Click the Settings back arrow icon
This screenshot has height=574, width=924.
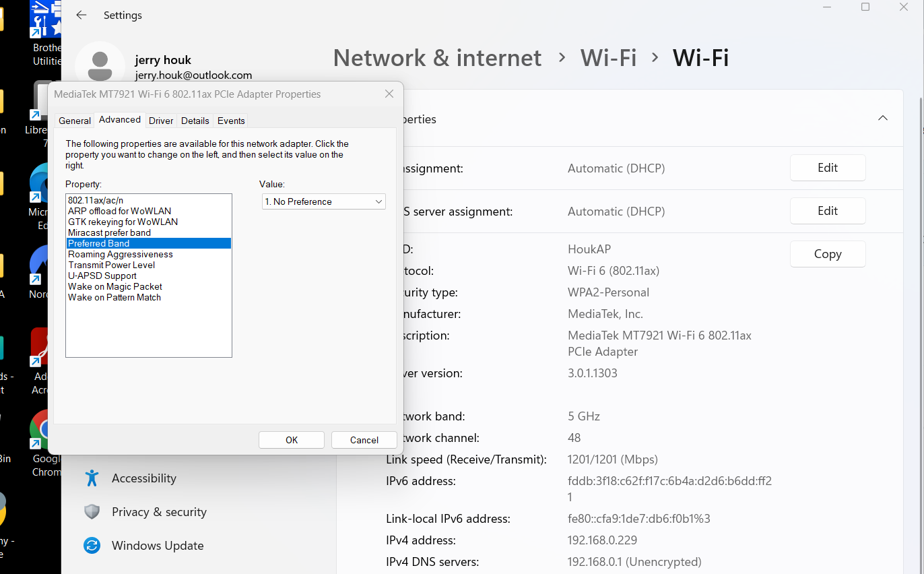(x=81, y=15)
